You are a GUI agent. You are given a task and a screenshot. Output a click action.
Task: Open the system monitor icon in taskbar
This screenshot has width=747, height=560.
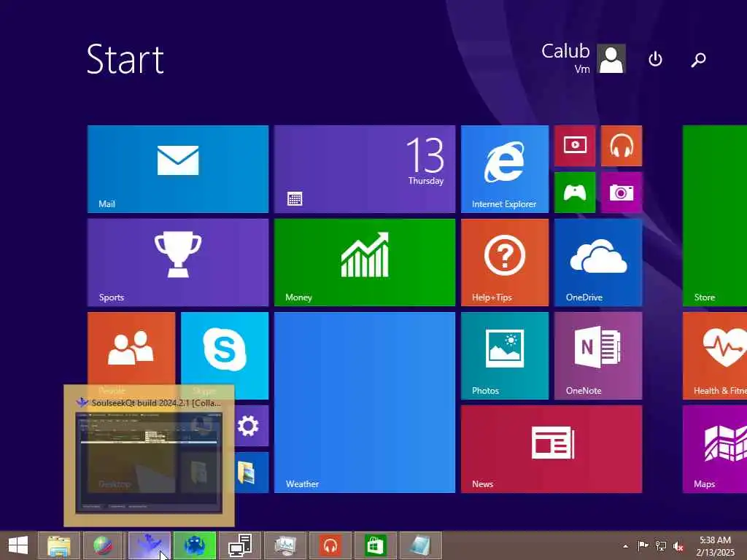coord(285,545)
